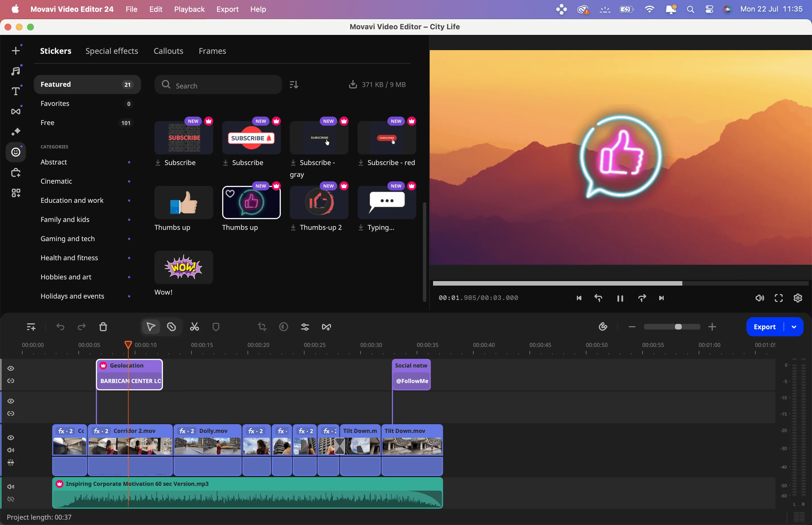
Task: Open Export options dropdown arrow
Action: click(794, 327)
